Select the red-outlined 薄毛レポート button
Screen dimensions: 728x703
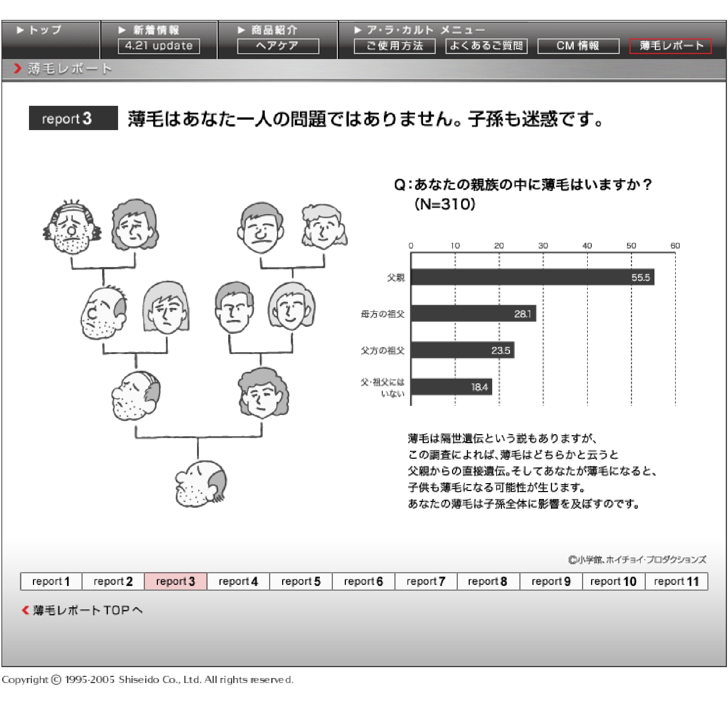click(670, 46)
